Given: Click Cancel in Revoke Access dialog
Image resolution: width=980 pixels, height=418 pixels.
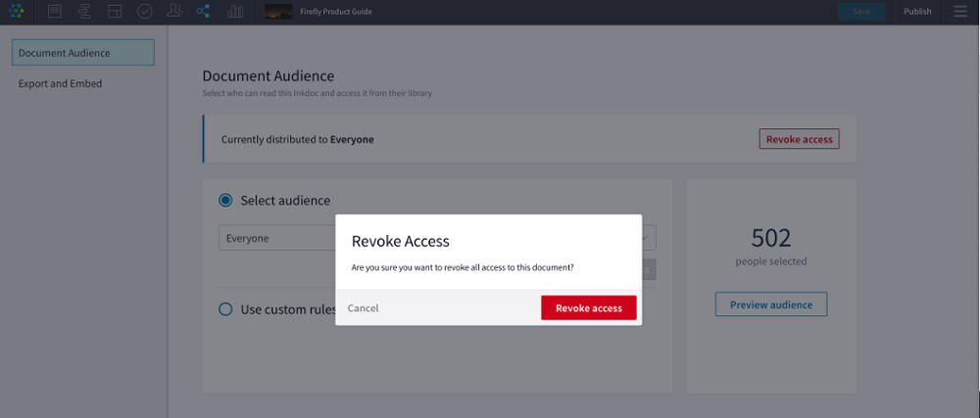Looking at the screenshot, I should [364, 308].
